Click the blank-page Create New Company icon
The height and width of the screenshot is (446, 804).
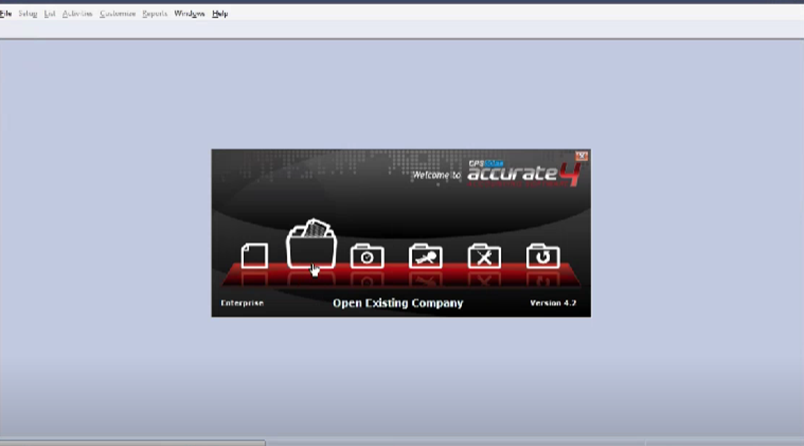[254, 256]
